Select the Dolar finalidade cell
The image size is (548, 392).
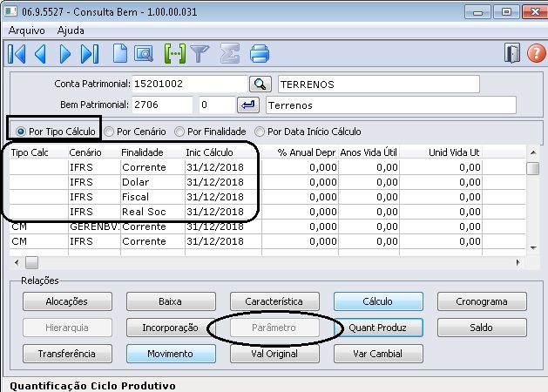pos(152,182)
